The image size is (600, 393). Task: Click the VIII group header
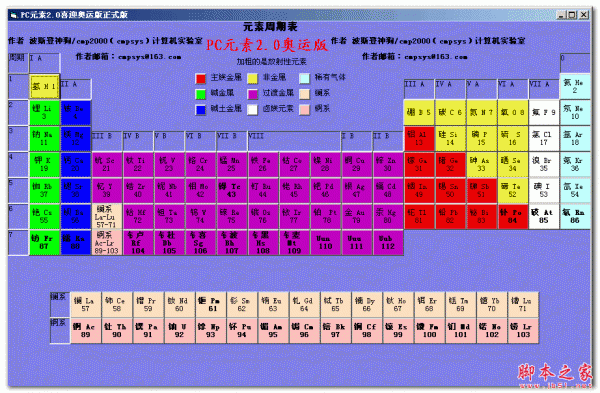pyautogui.click(x=294, y=141)
